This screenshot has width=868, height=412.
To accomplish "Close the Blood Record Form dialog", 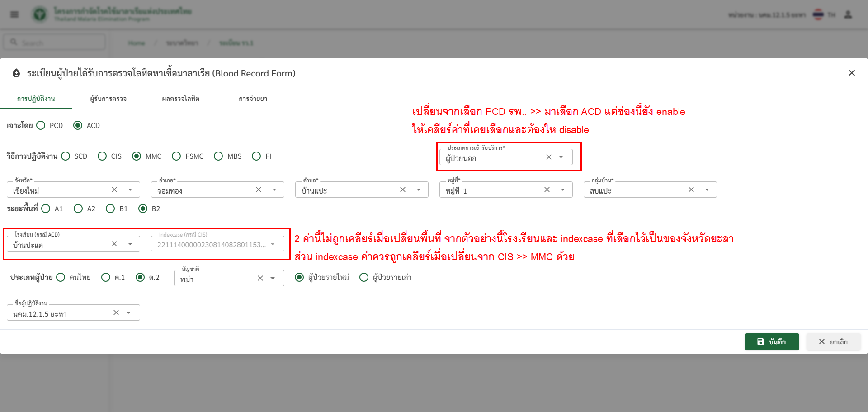I will [851, 73].
